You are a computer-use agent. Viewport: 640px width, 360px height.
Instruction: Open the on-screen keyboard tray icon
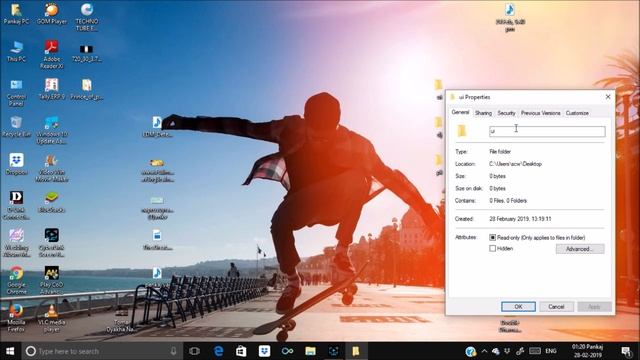pos(535,351)
